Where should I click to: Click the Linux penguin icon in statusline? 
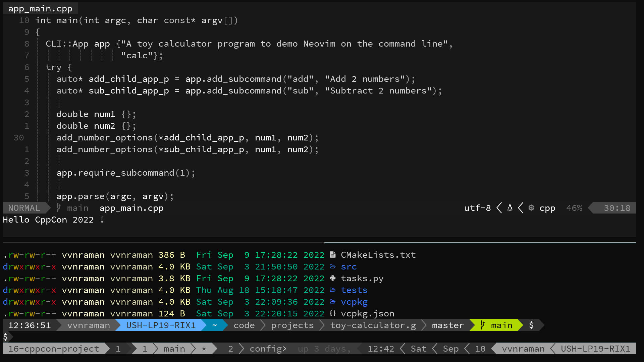510,208
